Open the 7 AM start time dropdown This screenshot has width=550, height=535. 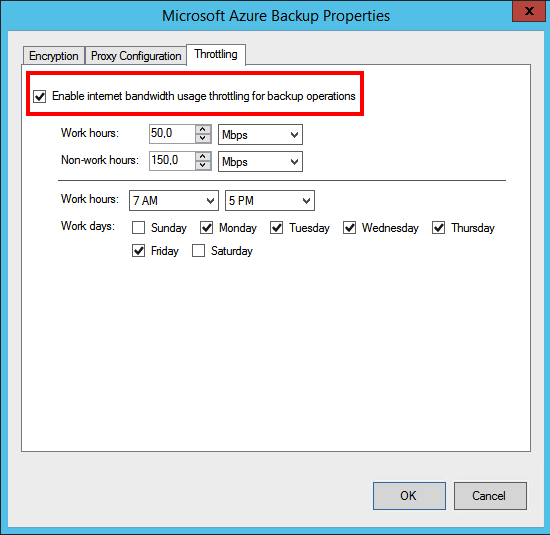174,201
